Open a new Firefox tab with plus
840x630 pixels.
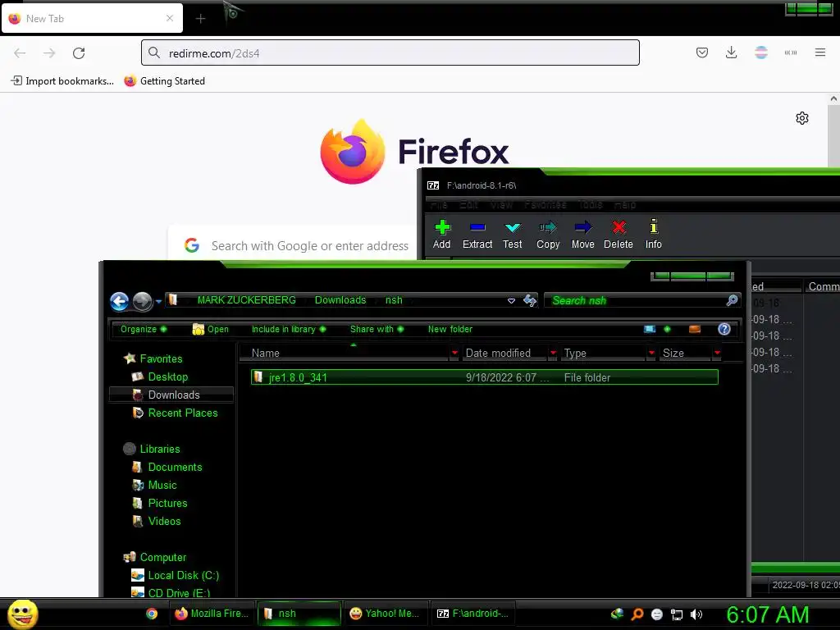pos(200,19)
